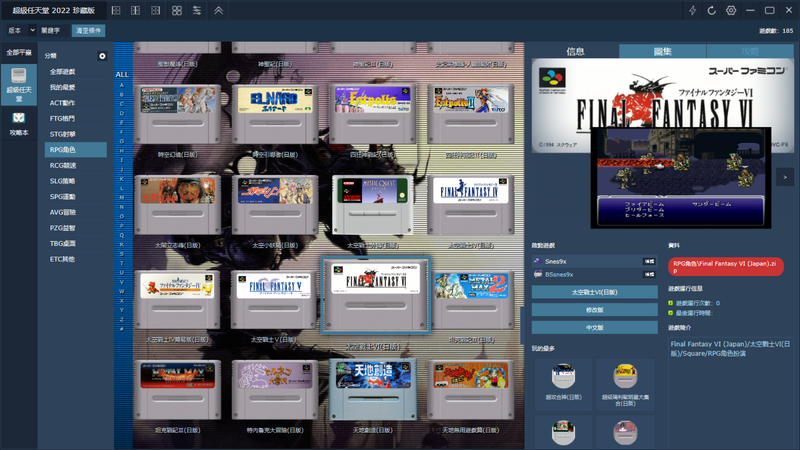Viewport: 800px width, 450px height.
Task: Click the refresh icon in title bar
Action: 712,10
